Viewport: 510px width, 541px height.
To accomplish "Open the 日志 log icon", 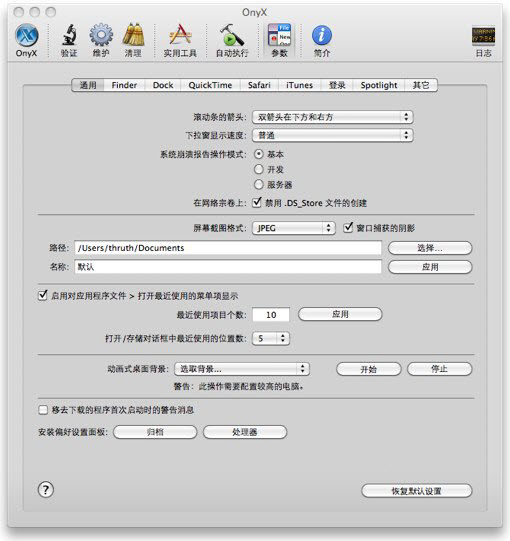I will pos(483,36).
